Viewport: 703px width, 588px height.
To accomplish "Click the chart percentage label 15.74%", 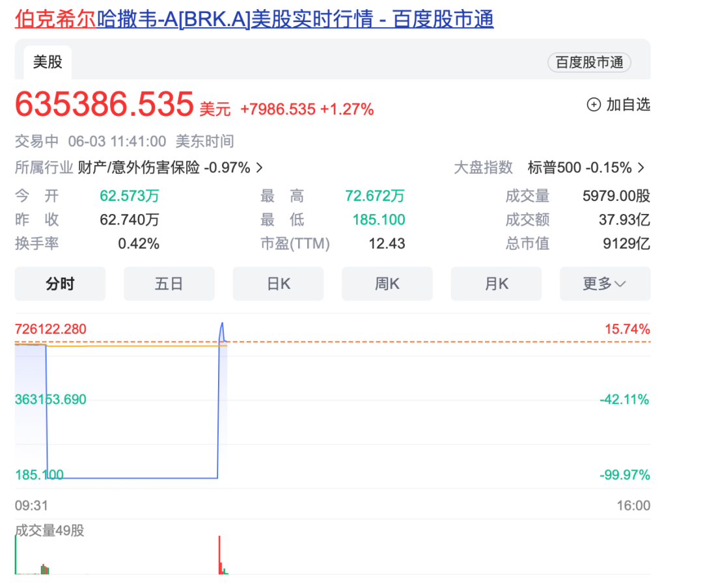I will [627, 329].
